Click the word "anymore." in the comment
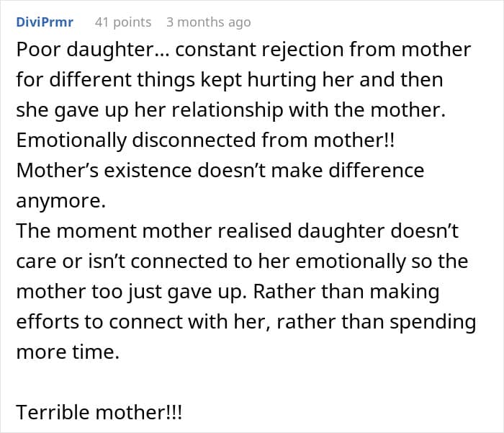The image size is (504, 433). (60, 202)
